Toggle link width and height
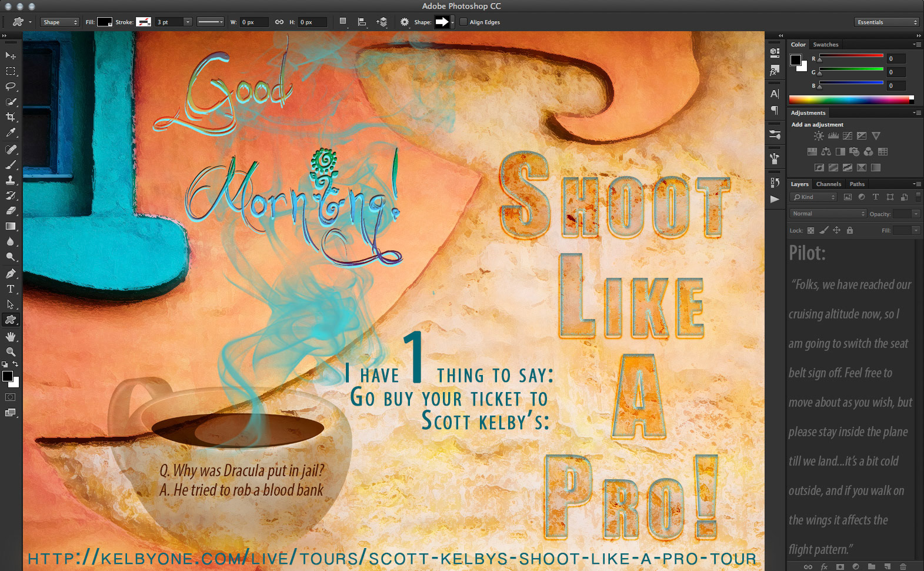Screen dimensions: 924x571 click(x=279, y=22)
